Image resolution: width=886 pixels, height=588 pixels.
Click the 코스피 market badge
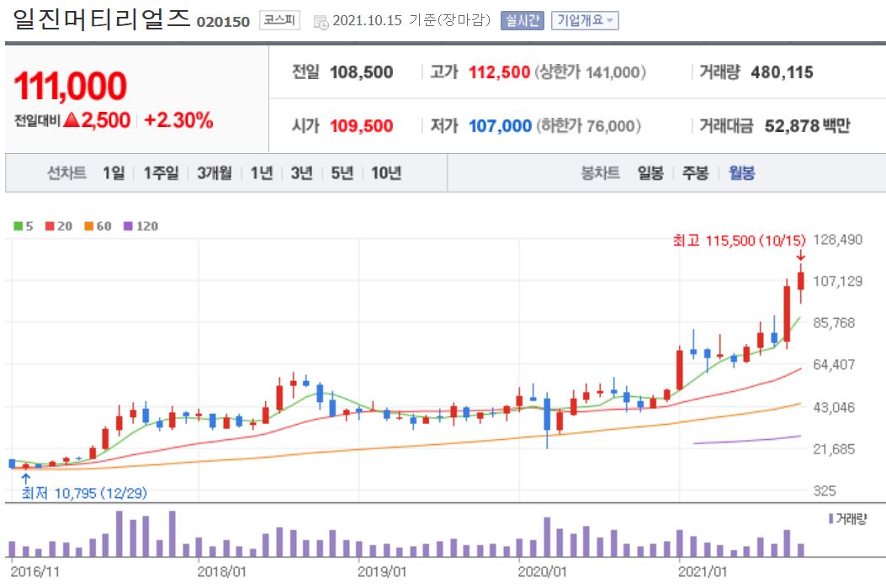tap(279, 20)
